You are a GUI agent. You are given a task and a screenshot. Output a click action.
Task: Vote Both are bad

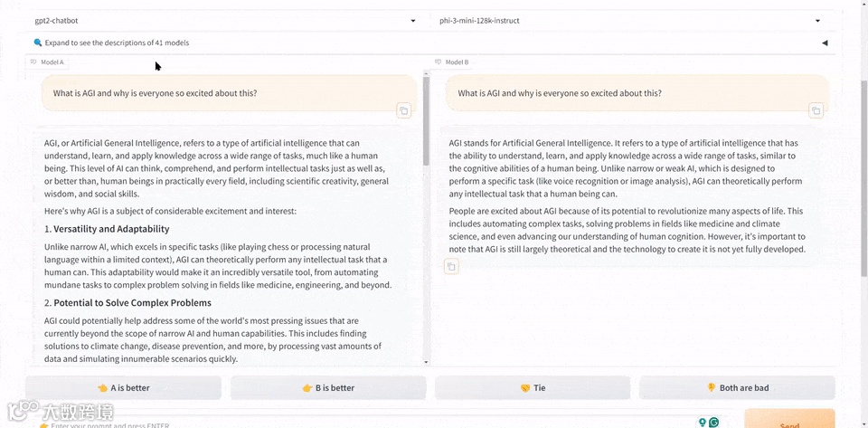coord(737,388)
